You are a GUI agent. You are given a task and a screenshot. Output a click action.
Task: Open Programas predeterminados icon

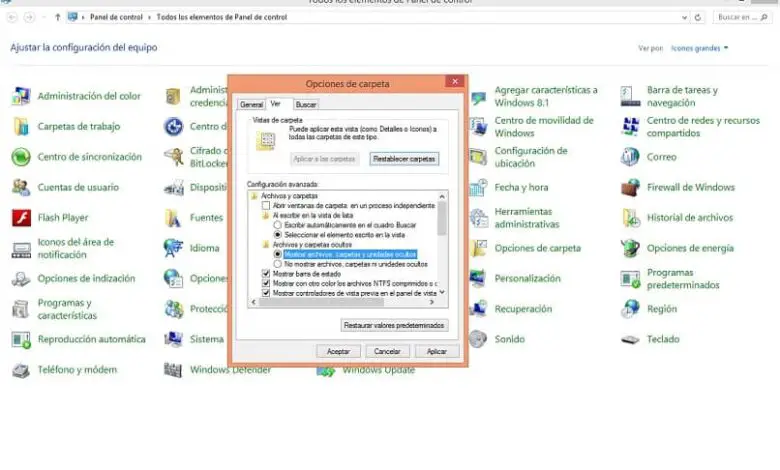pyautogui.click(x=630, y=279)
